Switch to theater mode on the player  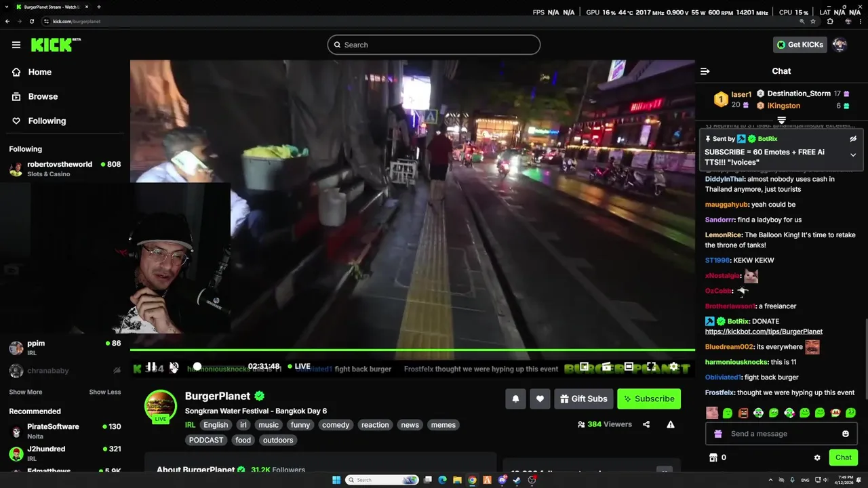(629, 367)
